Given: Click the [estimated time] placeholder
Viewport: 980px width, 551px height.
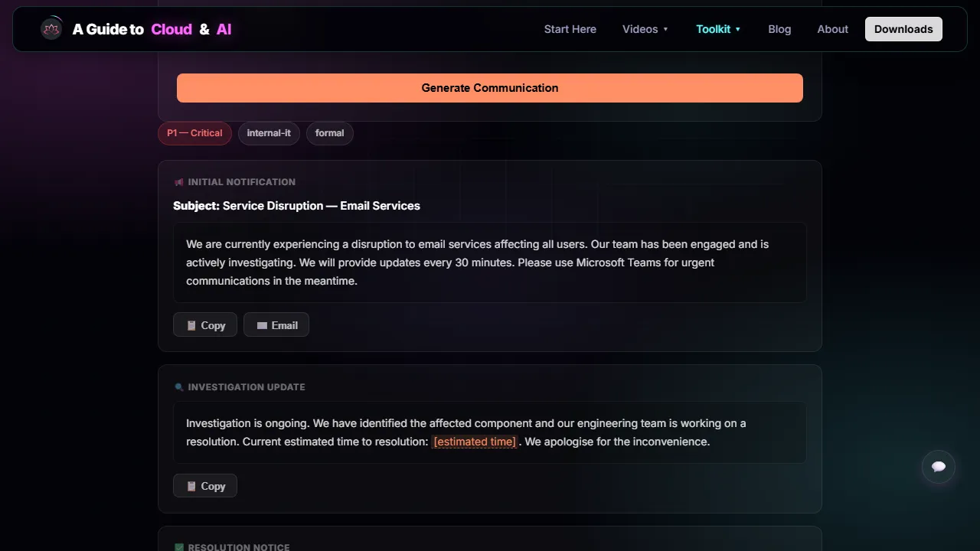Looking at the screenshot, I should pyautogui.click(x=475, y=442).
